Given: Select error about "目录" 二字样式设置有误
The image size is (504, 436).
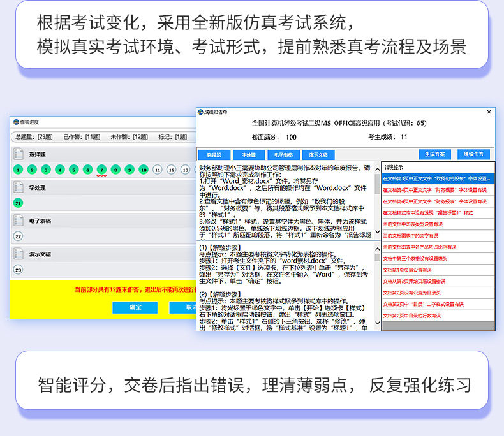Looking at the screenshot, I should pyautogui.click(x=438, y=304).
